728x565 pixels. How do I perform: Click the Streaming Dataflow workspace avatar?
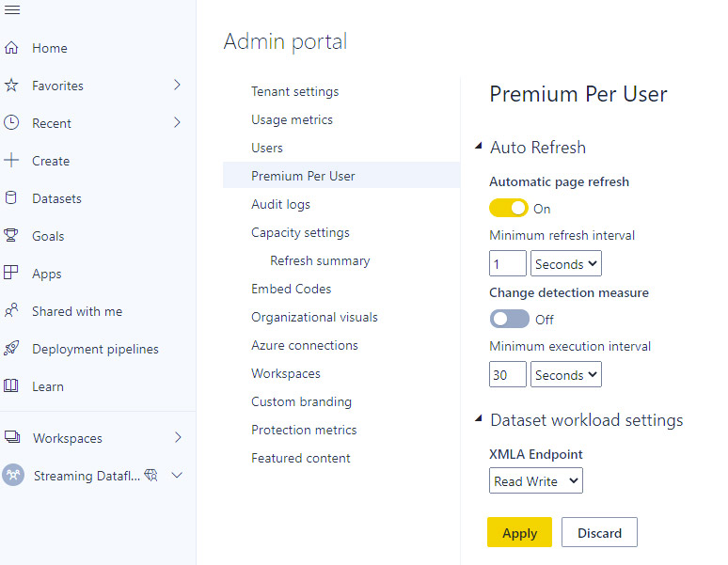tap(13, 475)
